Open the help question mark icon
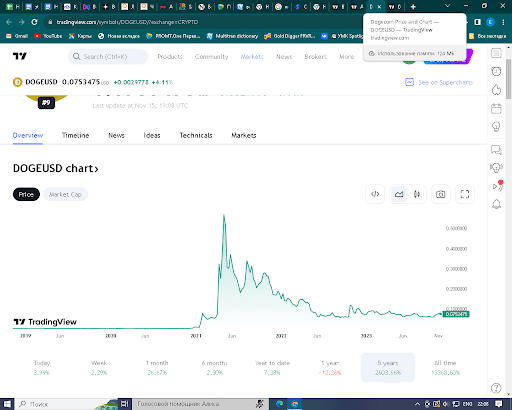Viewport: 512px width, 410px height. (496, 388)
